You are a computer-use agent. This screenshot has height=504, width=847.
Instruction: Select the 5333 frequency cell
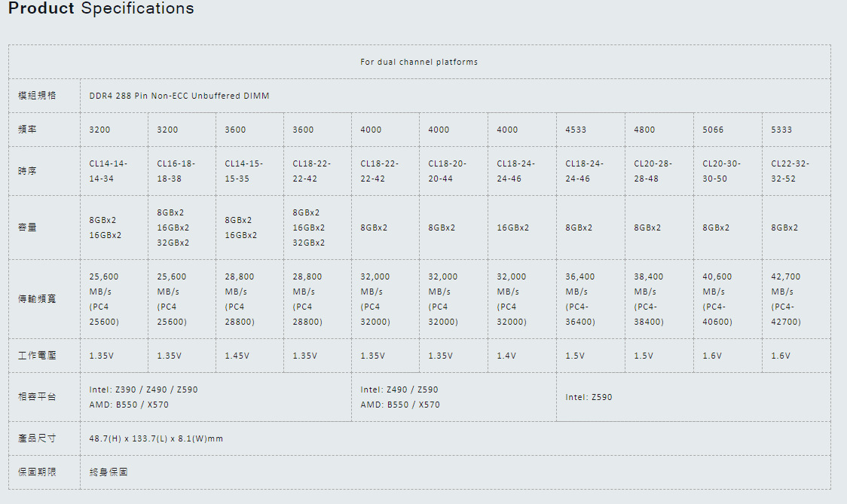pos(781,130)
